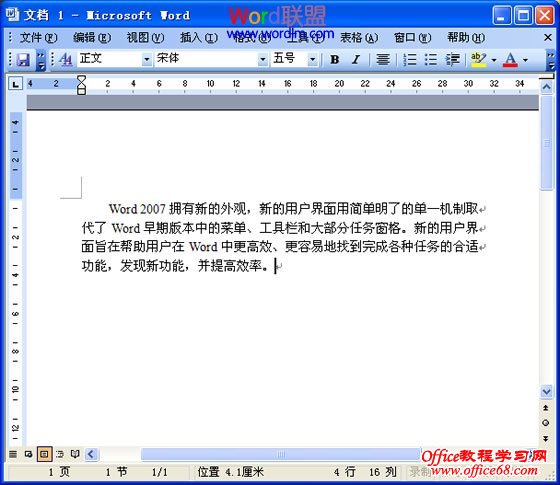Image resolution: width=560 pixels, height=485 pixels.
Task: Go to previous page button
Action: point(546,408)
